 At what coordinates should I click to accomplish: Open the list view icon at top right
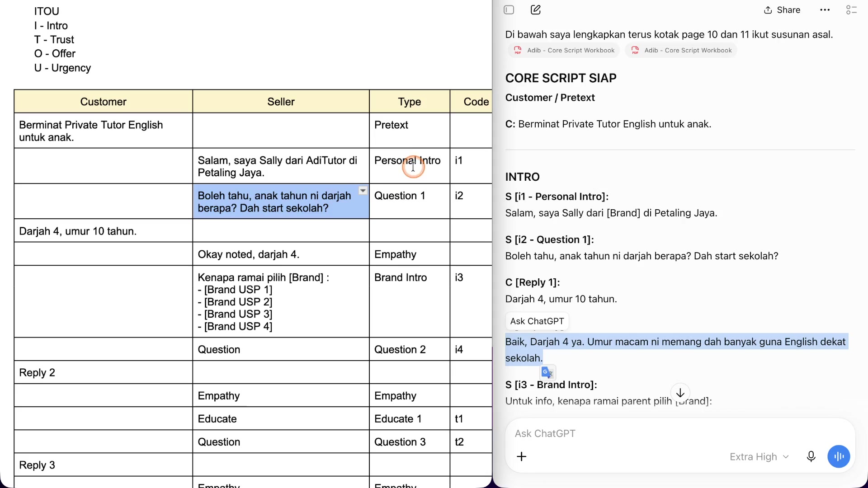851,10
